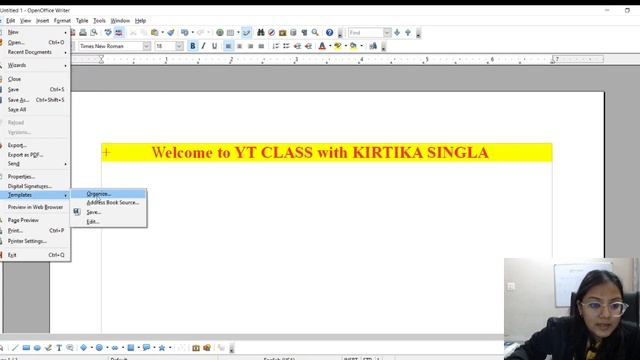Open OpenOffice Help icon
Image resolution: width=640 pixels, height=360 pixels.
pyautogui.click(x=329, y=33)
